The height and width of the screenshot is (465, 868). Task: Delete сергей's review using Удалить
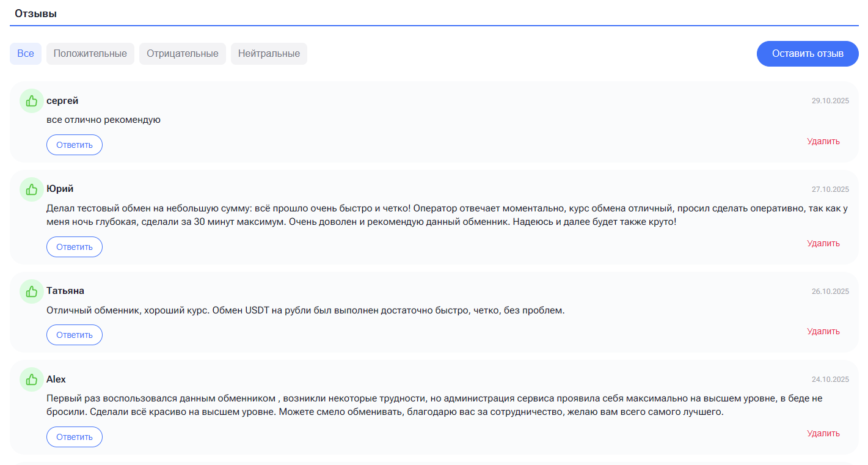pyautogui.click(x=823, y=141)
